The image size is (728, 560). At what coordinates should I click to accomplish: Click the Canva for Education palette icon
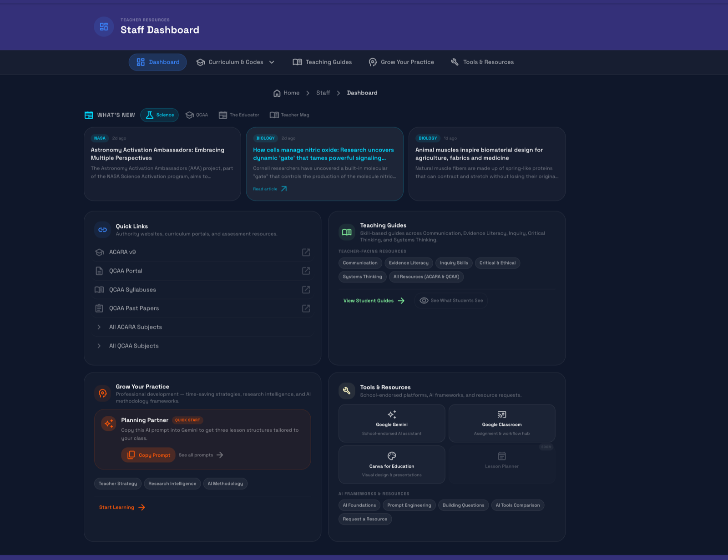coord(392,456)
